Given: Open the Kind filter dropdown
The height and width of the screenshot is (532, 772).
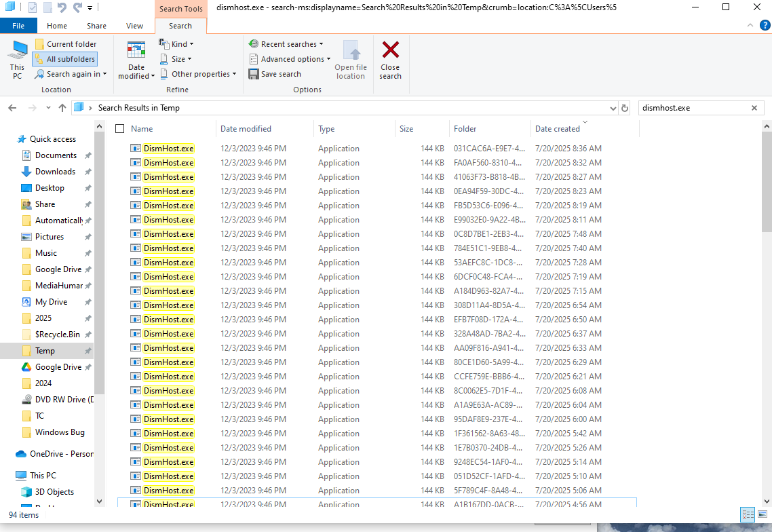Looking at the screenshot, I should pos(176,44).
